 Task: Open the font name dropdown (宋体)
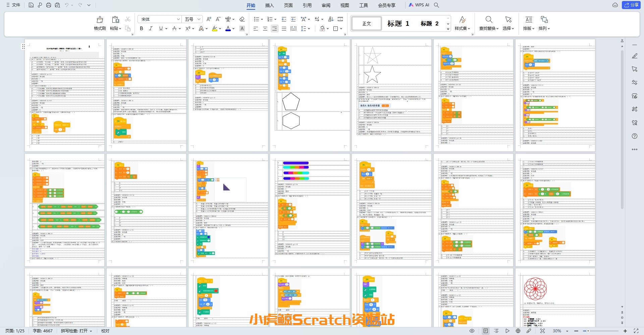178,19
